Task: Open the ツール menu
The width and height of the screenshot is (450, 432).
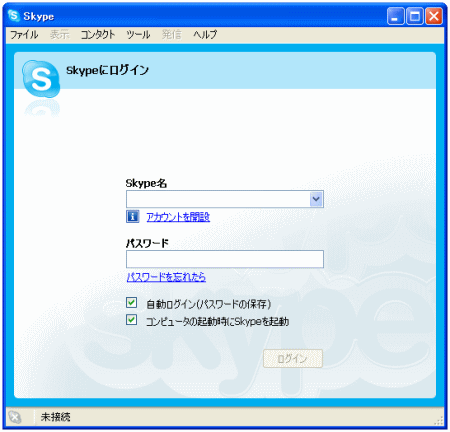Action: click(x=138, y=35)
